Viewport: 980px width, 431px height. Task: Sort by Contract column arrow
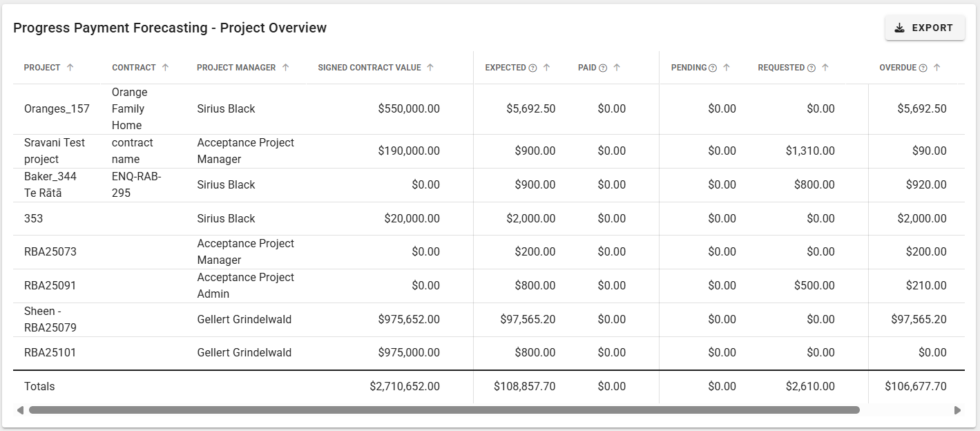pyautogui.click(x=165, y=68)
